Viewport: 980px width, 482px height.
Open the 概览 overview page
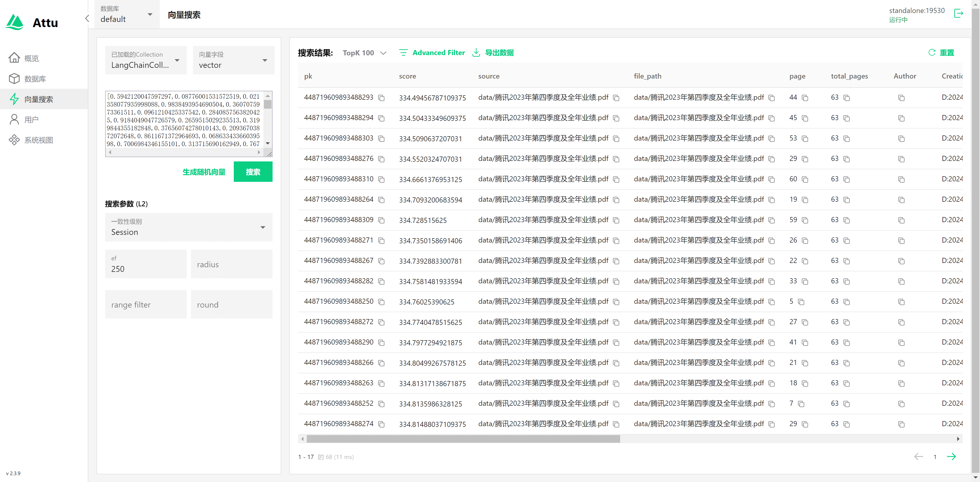click(x=44, y=58)
